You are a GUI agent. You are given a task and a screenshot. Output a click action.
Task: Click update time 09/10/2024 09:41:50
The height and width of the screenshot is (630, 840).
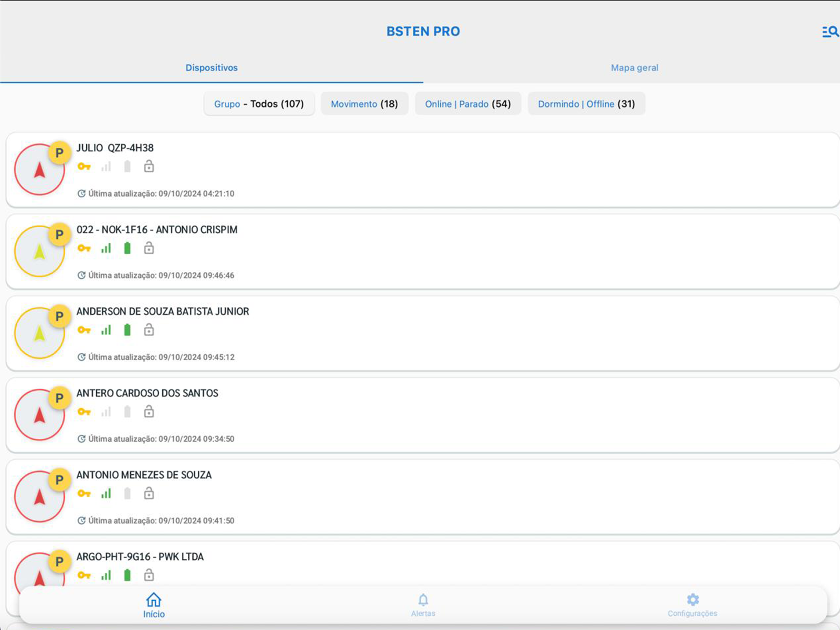click(196, 520)
